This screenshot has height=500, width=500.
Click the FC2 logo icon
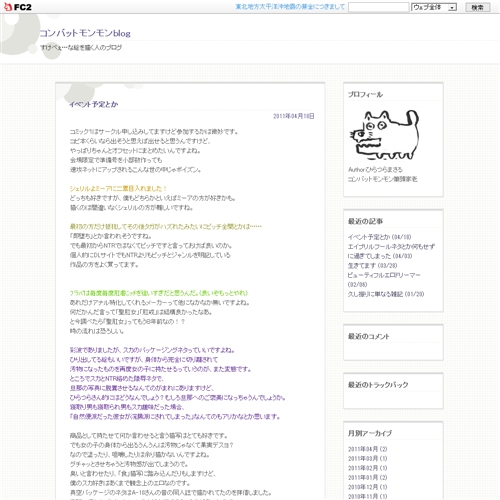(x=17, y=7)
